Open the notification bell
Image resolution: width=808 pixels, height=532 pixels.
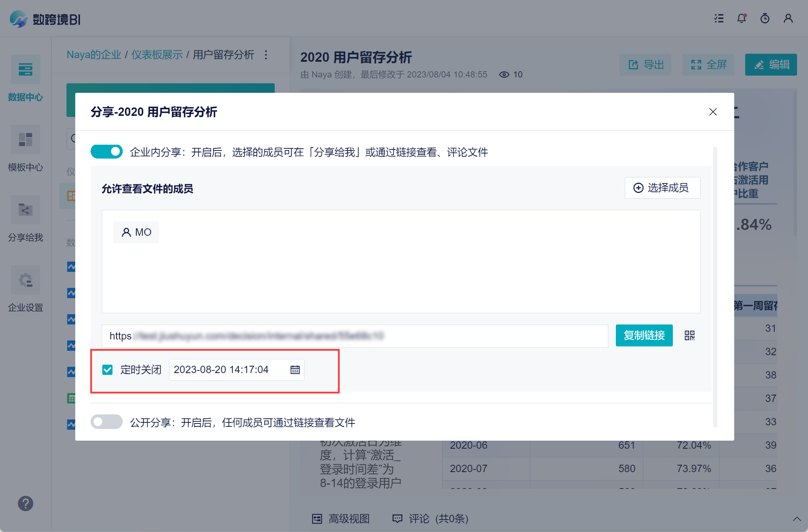[742, 18]
